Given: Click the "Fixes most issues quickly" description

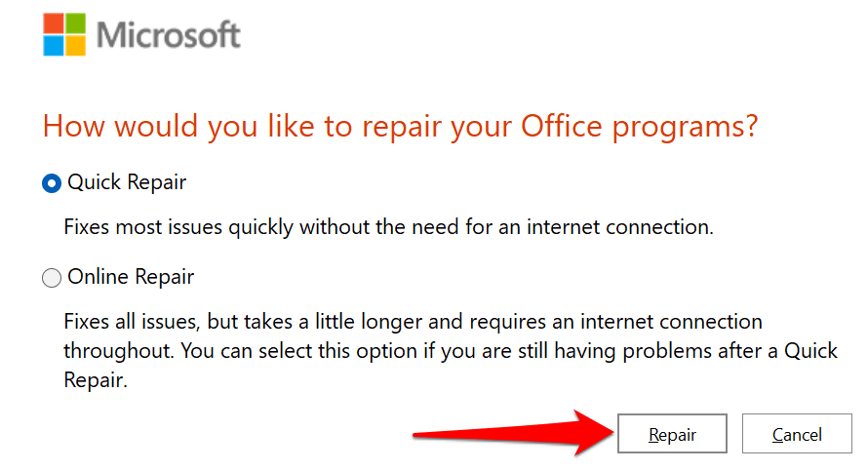Looking at the screenshot, I should click(195, 227).
